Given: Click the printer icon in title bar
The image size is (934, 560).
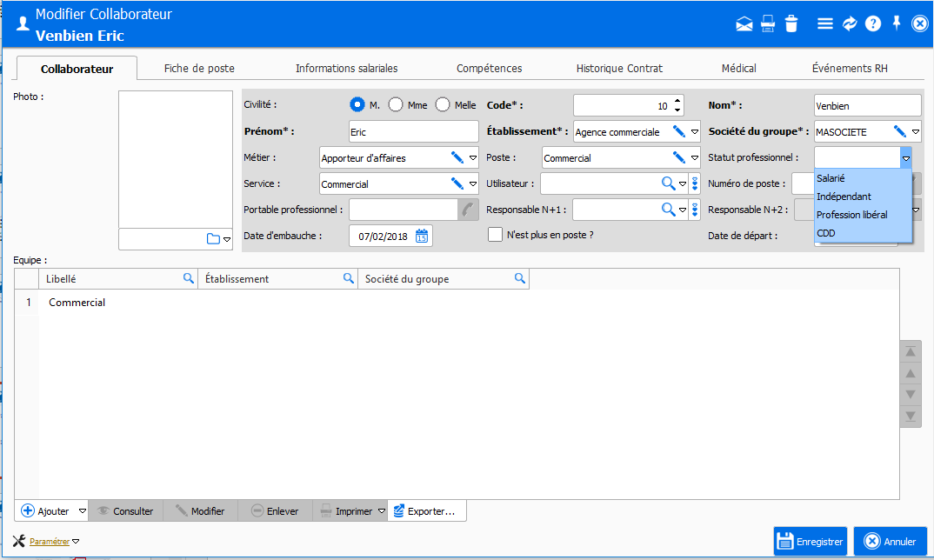Looking at the screenshot, I should [x=768, y=24].
